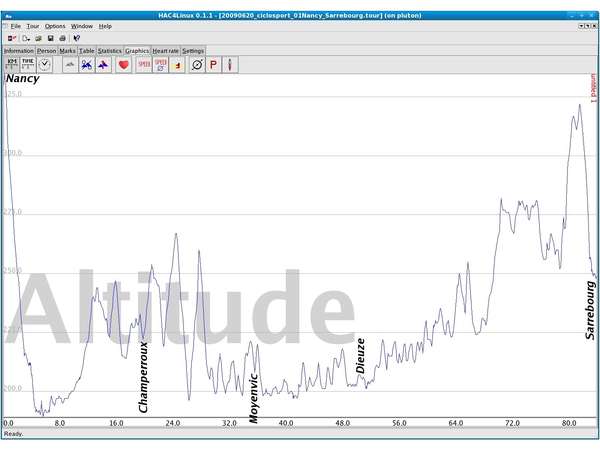
Task: Switch to the Person tab
Action: (x=47, y=51)
